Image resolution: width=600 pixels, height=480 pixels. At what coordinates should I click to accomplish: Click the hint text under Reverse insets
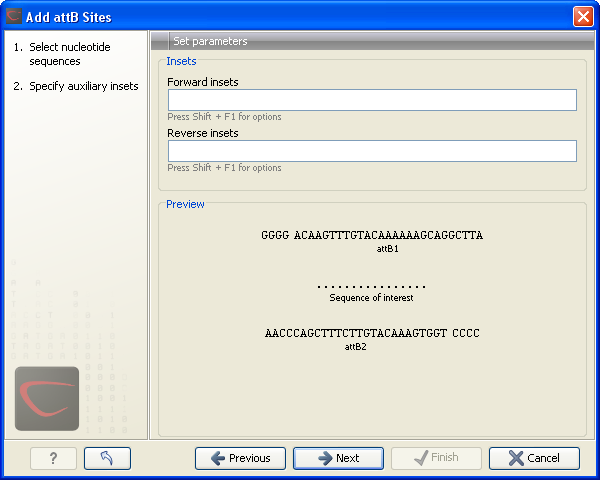224,168
